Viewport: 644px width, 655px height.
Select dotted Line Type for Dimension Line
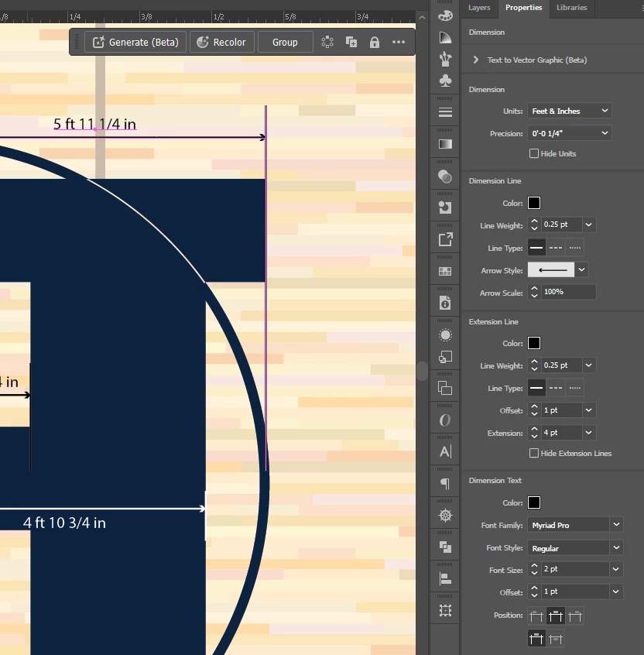[x=574, y=247]
